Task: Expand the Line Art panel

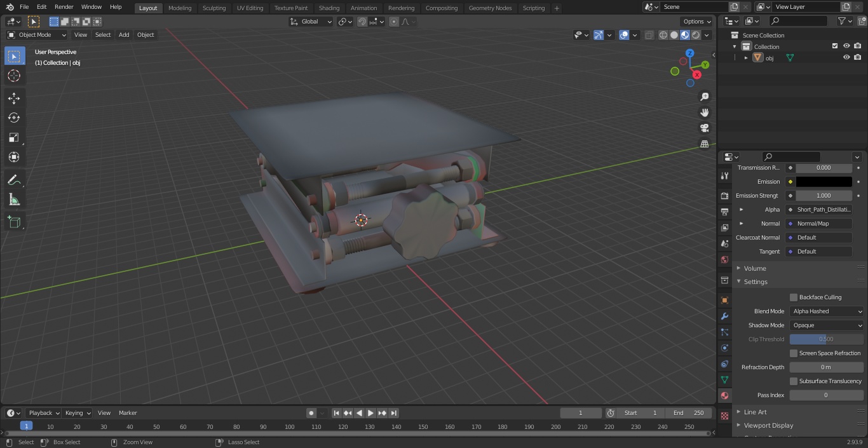Action: tap(755, 412)
